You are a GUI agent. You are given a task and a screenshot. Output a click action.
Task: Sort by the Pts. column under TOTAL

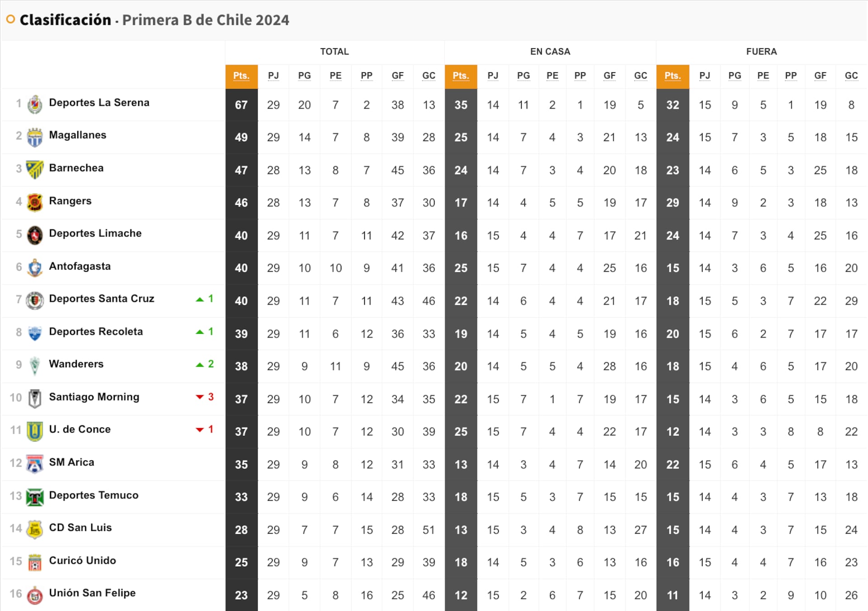pos(241,76)
